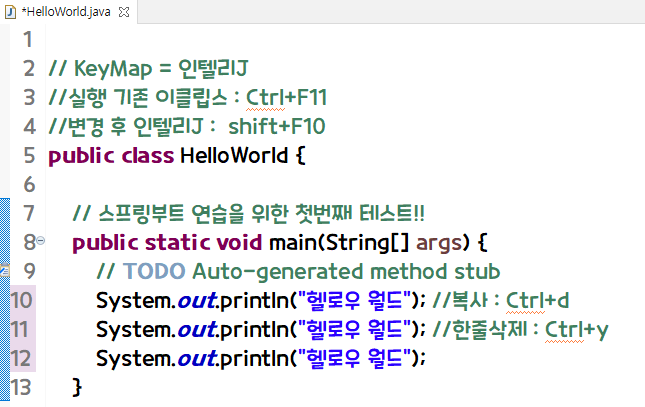The image size is (645, 407).
Task: Click the closing brace on line 13
Action: point(77,387)
